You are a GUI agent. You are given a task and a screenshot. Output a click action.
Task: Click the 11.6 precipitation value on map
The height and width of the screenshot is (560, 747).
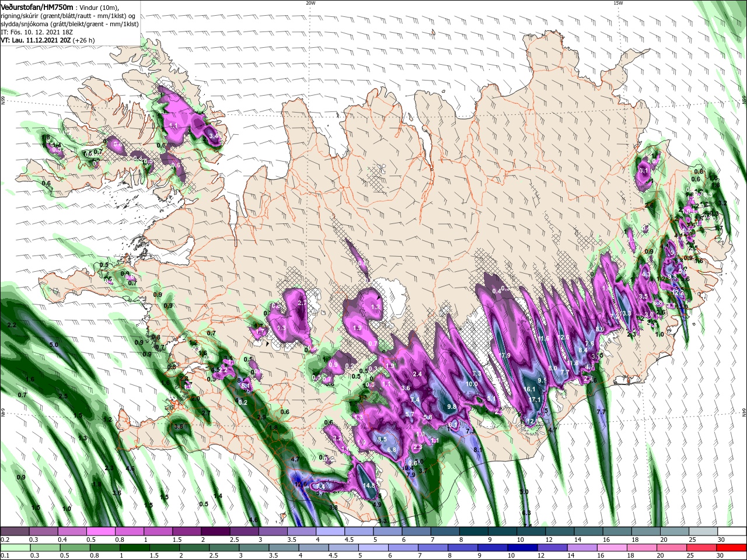point(543,338)
